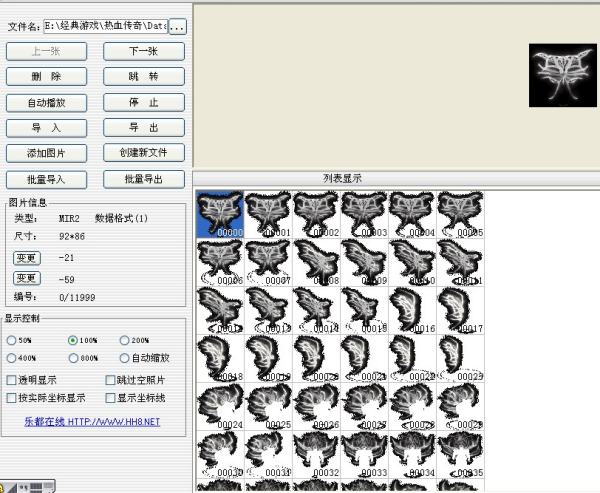The height and width of the screenshot is (493, 600).
Task: Select thumbnail 00030
Action: 220,455
